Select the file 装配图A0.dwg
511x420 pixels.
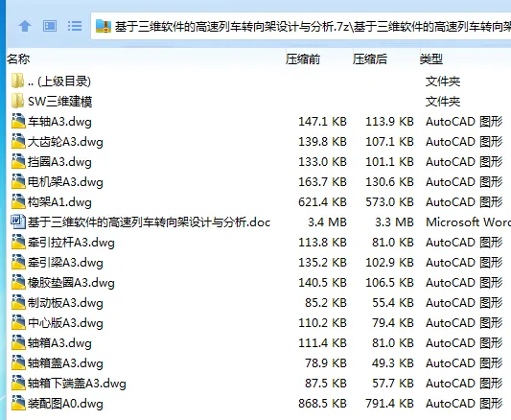(65, 404)
